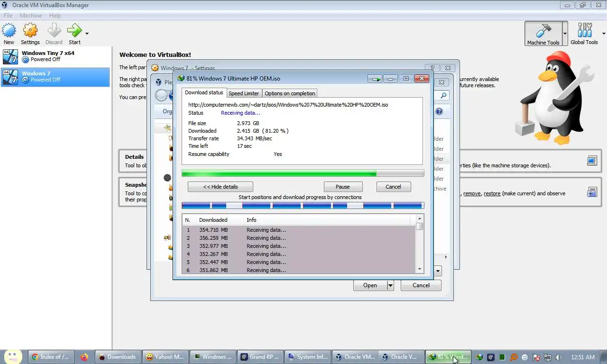
Task: Click the Details tool icon on right
Action: pyautogui.click(x=592, y=161)
